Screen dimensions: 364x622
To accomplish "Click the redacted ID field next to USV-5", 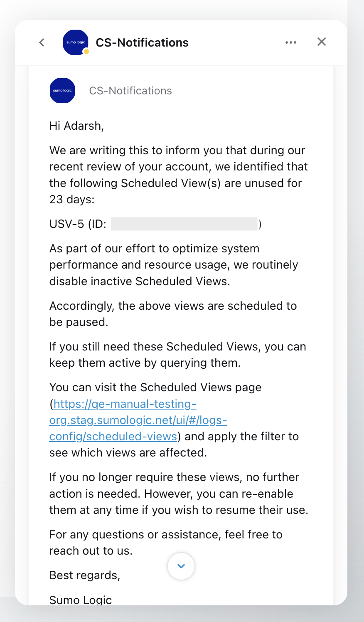I will coord(186,224).
